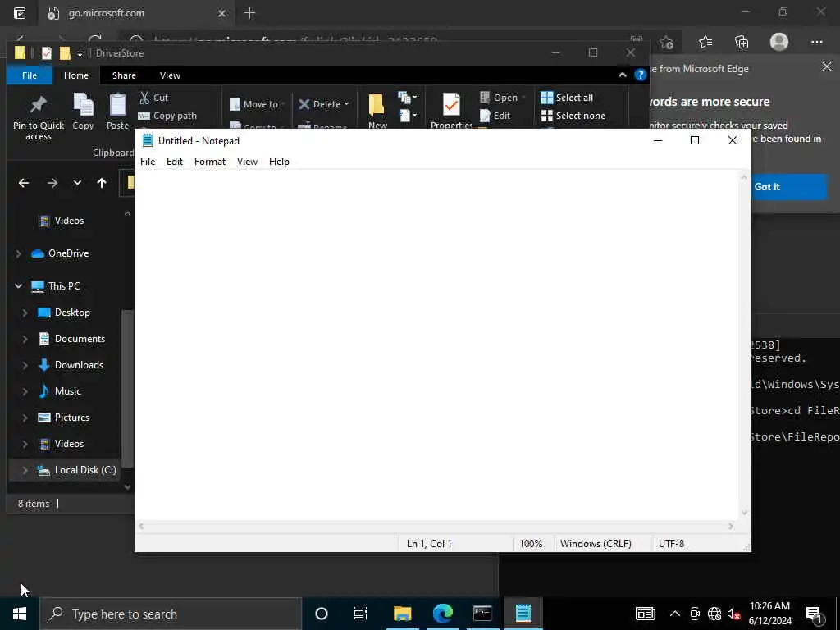
Task: Open the muted volume tray icon
Action: point(733,614)
